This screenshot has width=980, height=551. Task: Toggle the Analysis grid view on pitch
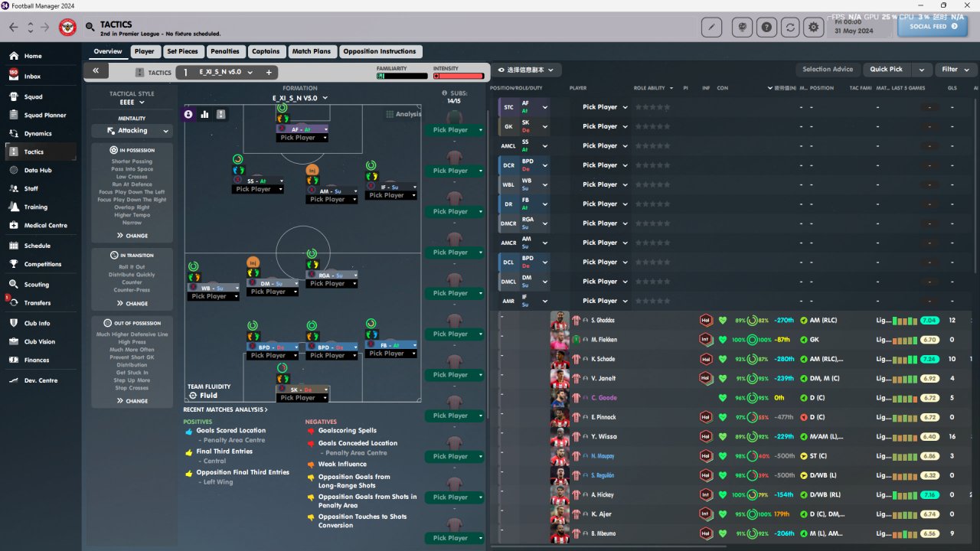(x=403, y=114)
